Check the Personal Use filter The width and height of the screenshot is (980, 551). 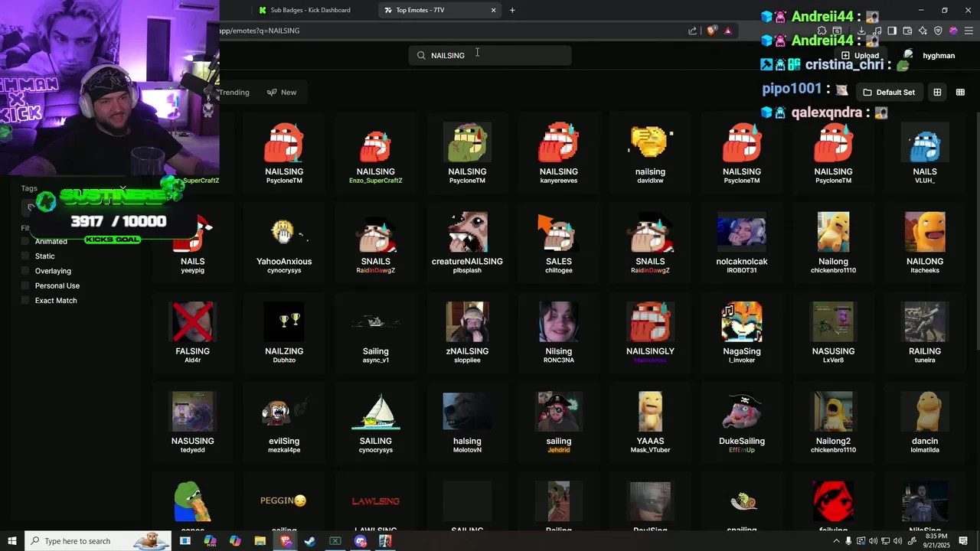(25, 285)
